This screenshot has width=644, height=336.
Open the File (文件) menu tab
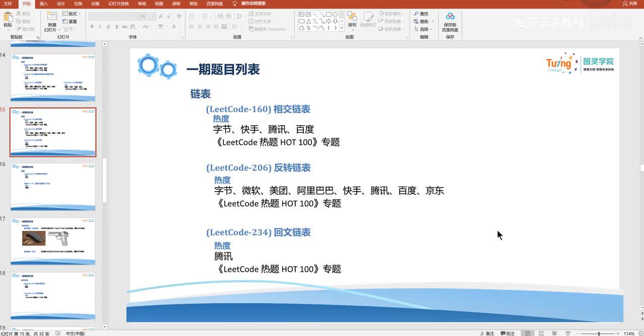click(8, 4)
